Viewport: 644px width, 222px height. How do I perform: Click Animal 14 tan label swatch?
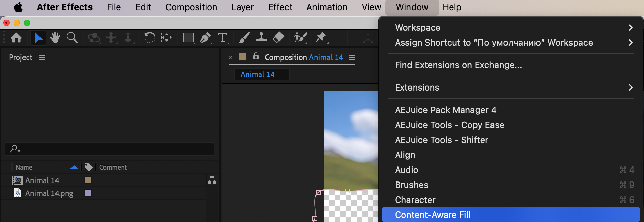88,180
